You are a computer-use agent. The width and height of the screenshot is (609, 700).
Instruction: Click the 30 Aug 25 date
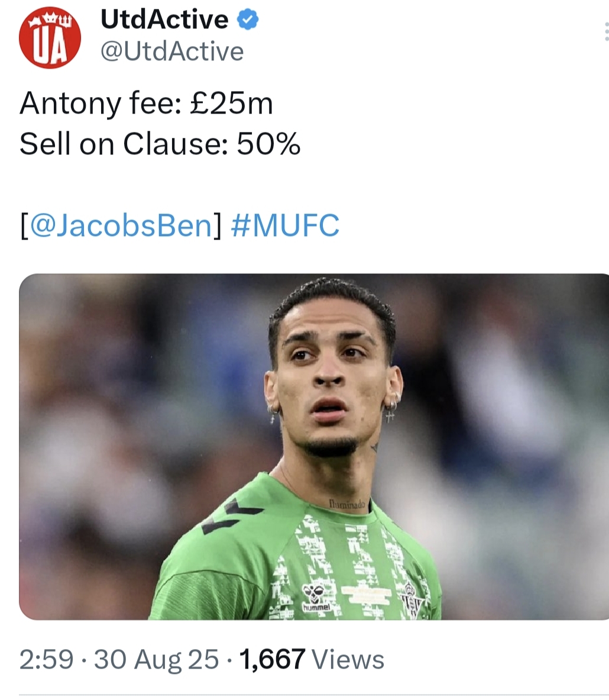156,660
